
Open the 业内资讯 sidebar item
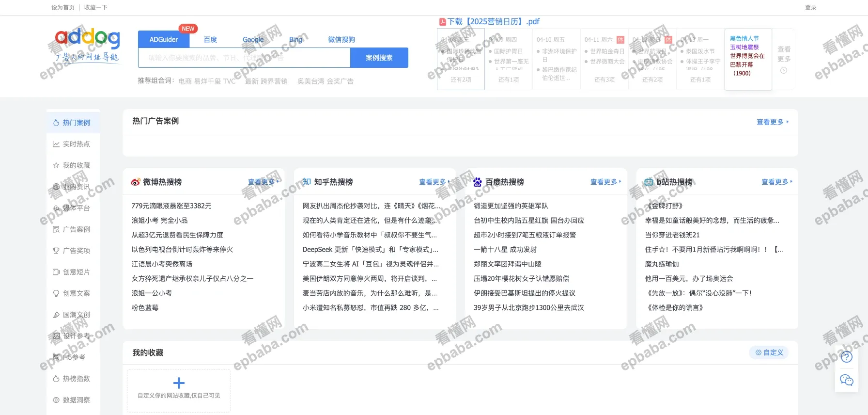[73, 187]
